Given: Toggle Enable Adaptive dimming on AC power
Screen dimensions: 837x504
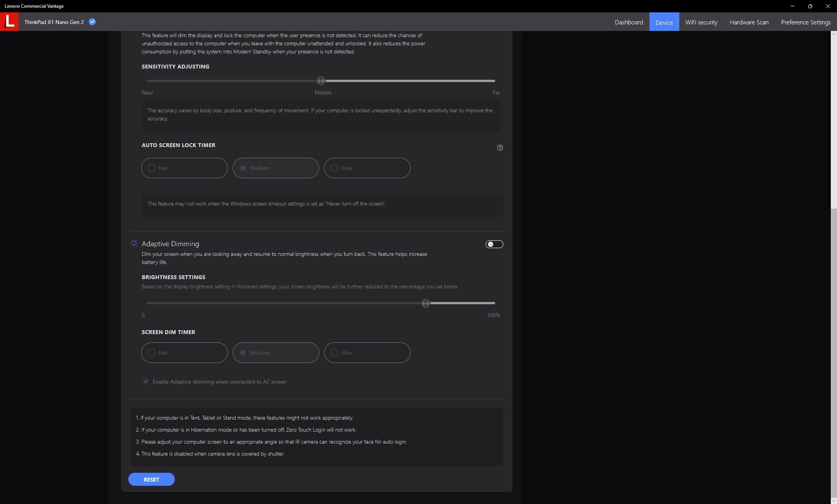Looking at the screenshot, I should (146, 382).
